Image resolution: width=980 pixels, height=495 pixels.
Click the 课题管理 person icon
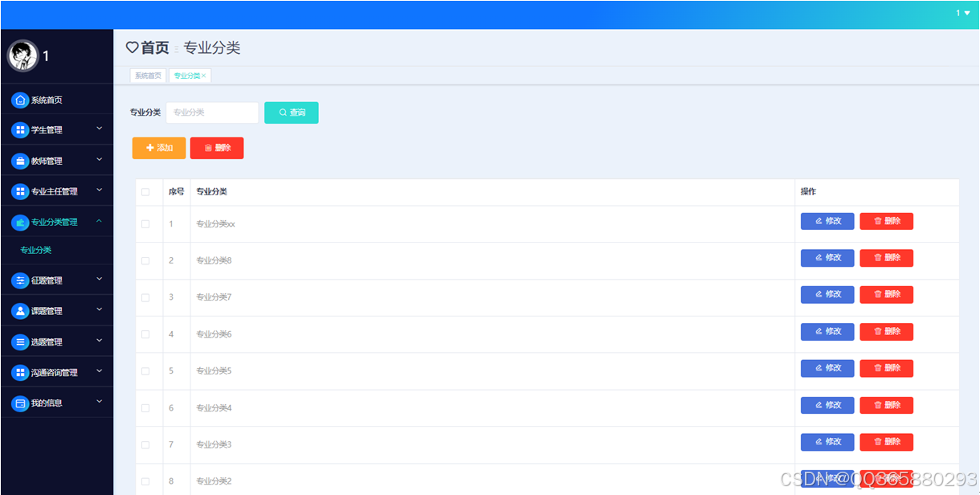tap(20, 311)
